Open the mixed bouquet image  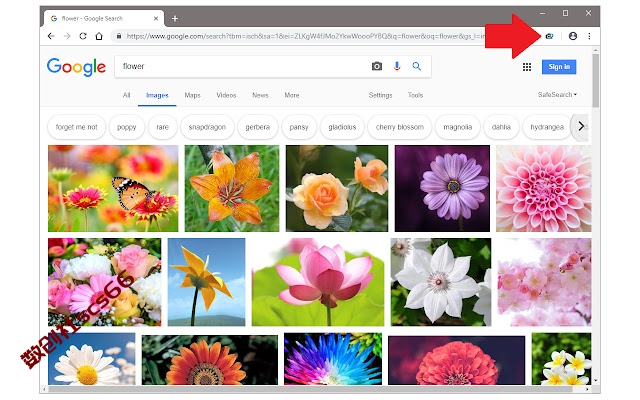point(104,282)
